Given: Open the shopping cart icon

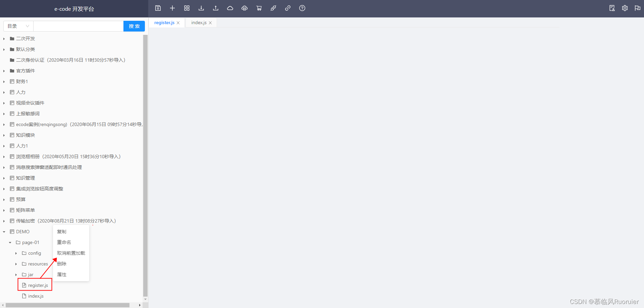Looking at the screenshot, I should point(259,8).
